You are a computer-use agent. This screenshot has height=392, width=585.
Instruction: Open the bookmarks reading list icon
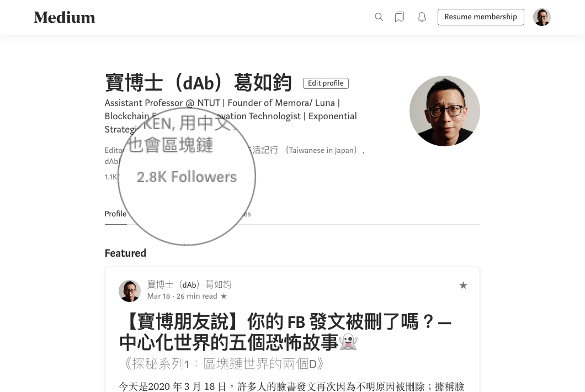point(400,17)
